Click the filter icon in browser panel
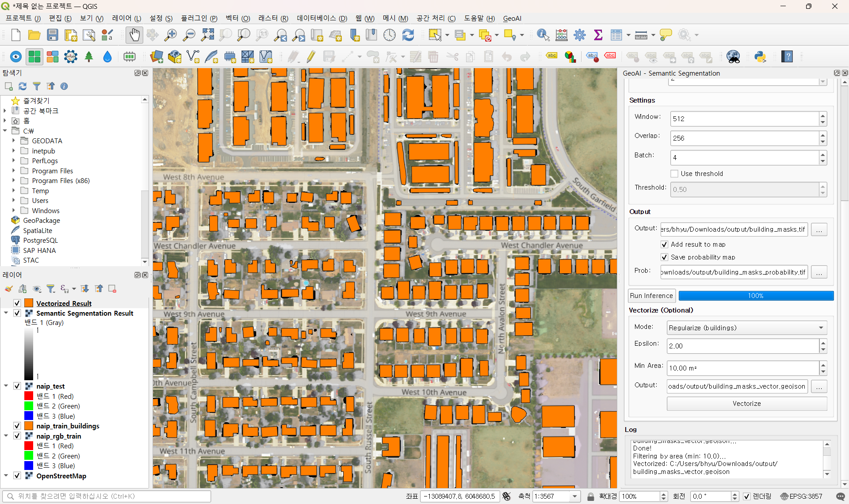The width and height of the screenshot is (849, 504). coord(37,86)
